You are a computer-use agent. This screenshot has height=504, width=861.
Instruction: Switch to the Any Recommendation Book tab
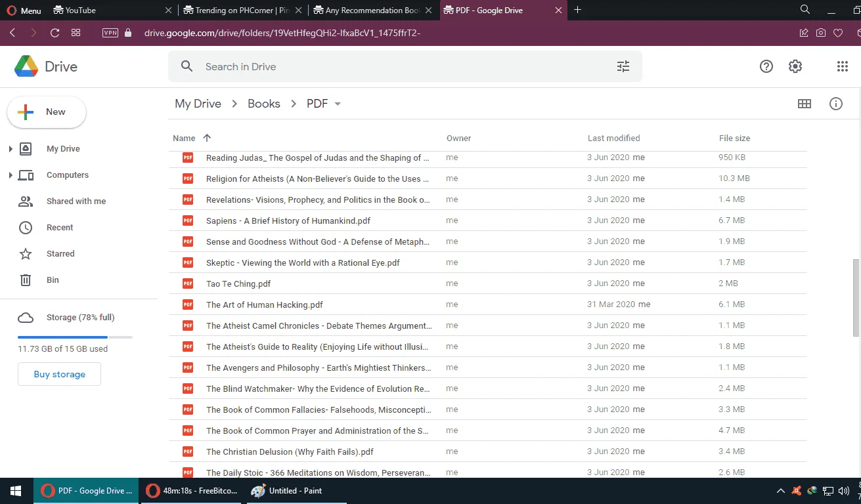(373, 10)
